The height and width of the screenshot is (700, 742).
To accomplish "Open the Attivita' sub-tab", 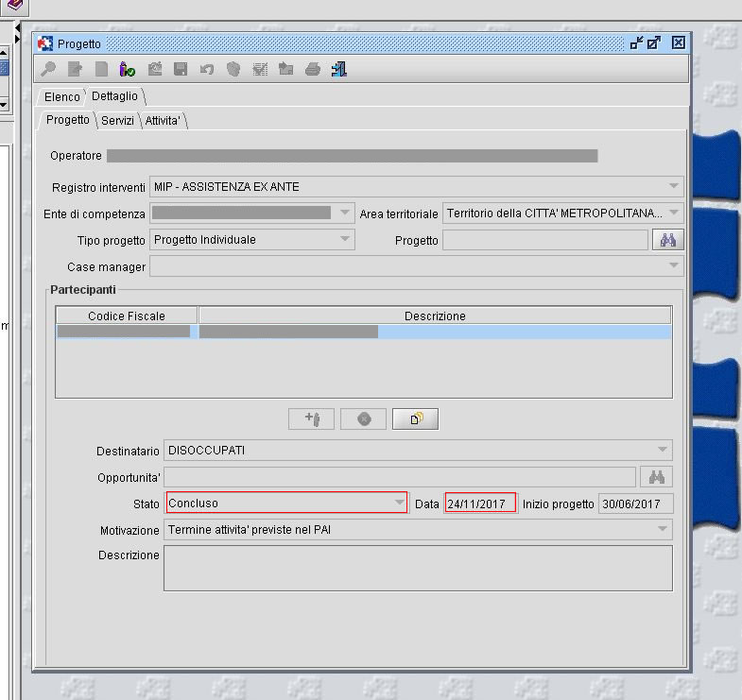I will coord(163,121).
